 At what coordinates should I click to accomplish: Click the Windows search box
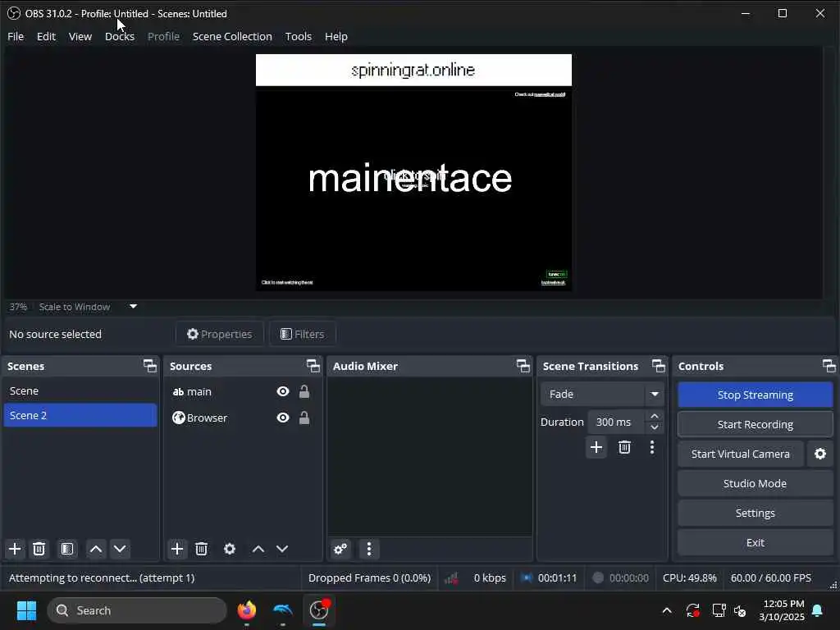(137, 610)
